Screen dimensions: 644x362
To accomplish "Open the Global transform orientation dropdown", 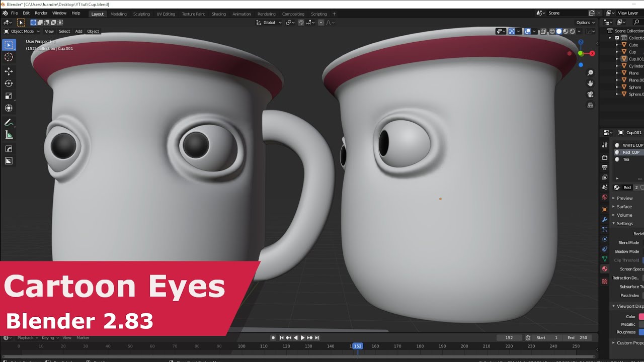I will 269,22.
